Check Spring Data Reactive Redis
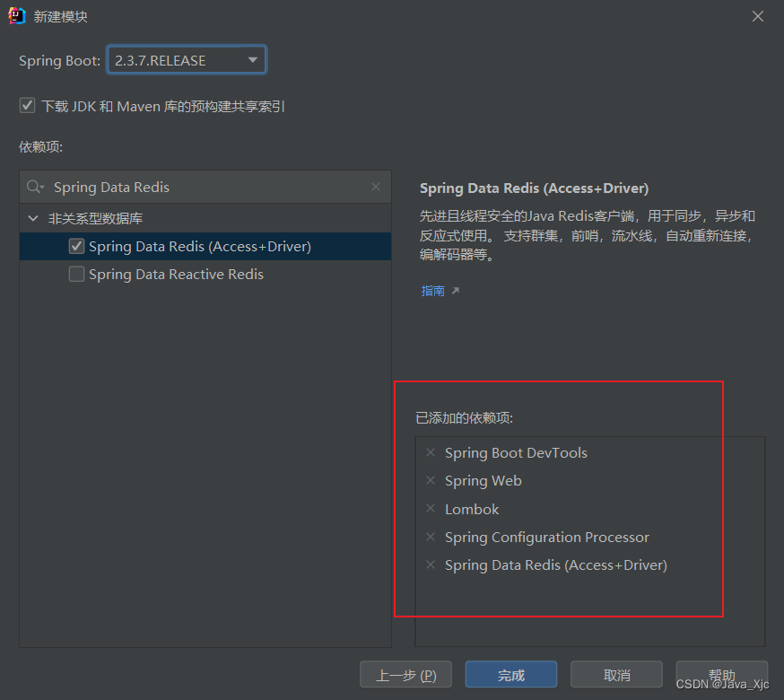Screen dimensions: 784x700 pyautogui.click(x=76, y=275)
